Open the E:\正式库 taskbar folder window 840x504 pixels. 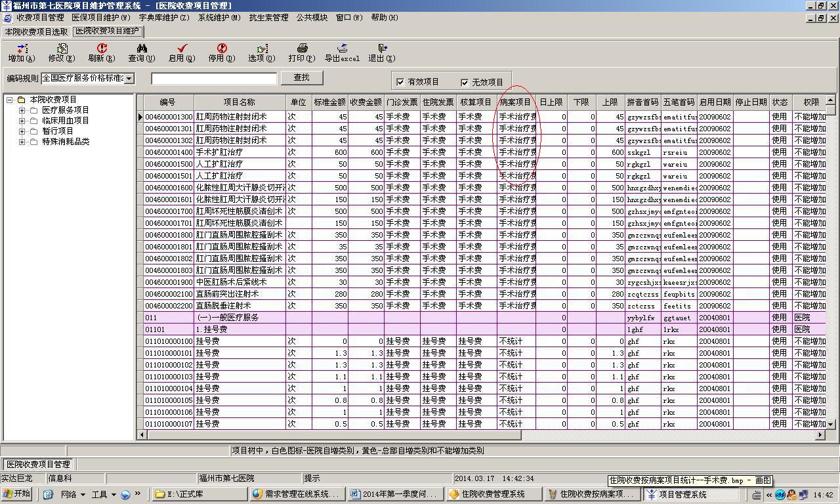point(199,495)
